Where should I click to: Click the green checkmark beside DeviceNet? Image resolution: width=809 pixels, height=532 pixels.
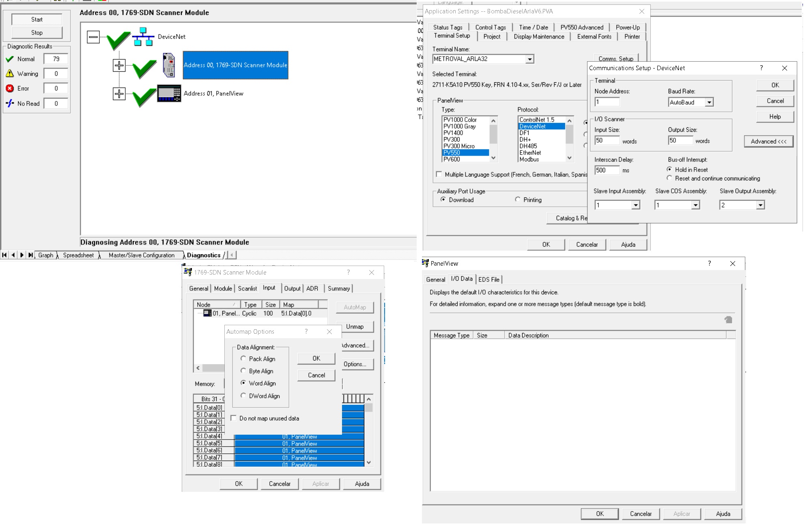click(x=118, y=39)
